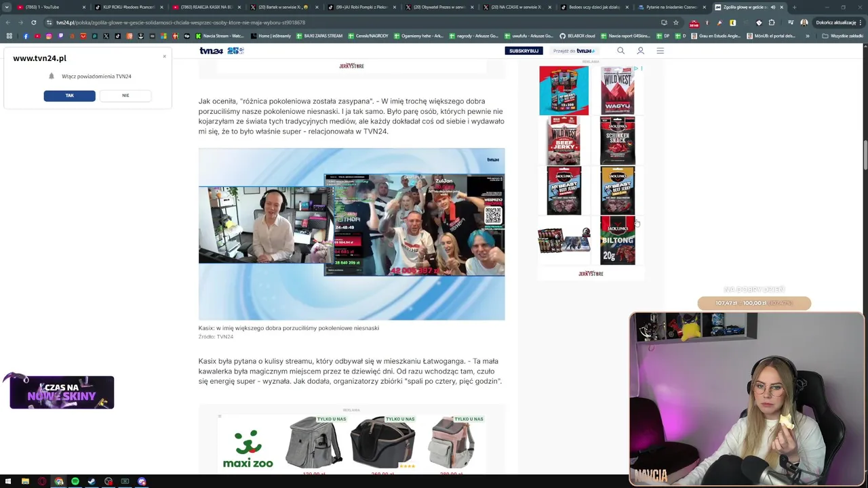Open the red-badged 38148 extension icon
868x488 pixels.
pyautogui.click(x=694, y=23)
